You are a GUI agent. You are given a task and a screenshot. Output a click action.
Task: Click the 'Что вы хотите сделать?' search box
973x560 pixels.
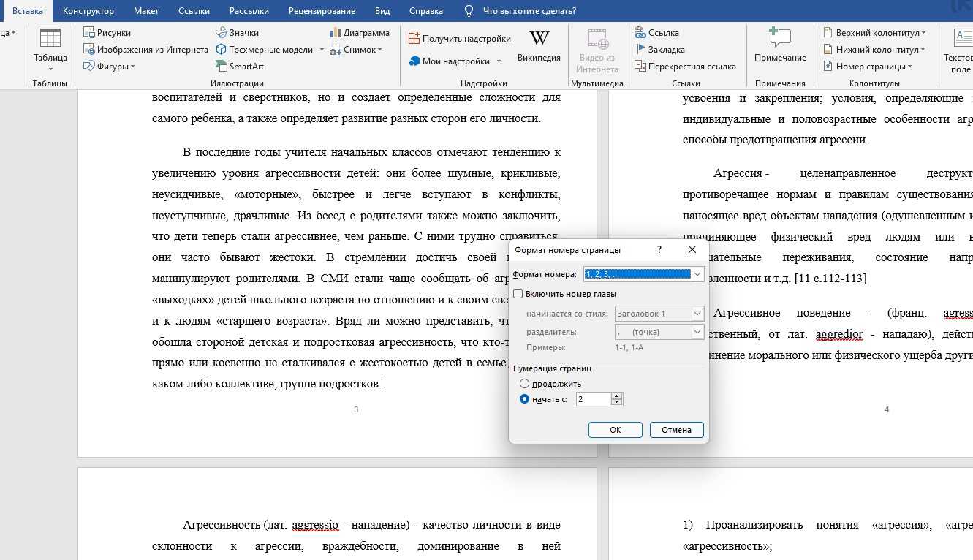point(529,11)
